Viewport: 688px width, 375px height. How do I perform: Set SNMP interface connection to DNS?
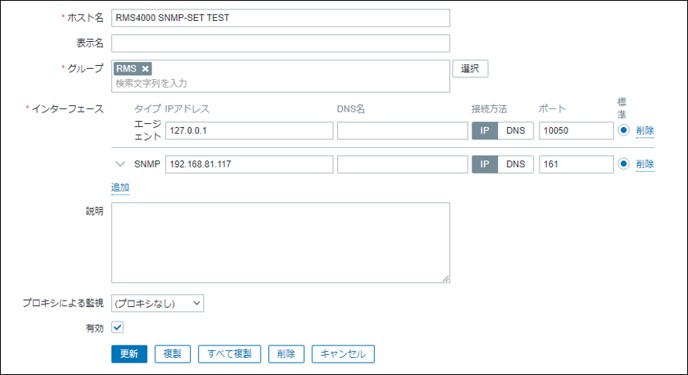pos(516,164)
